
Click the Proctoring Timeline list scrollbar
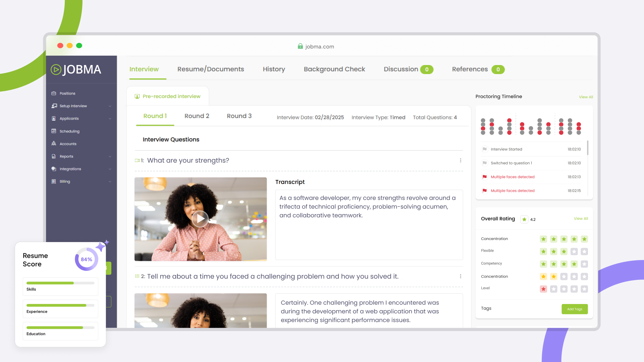pos(588,148)
